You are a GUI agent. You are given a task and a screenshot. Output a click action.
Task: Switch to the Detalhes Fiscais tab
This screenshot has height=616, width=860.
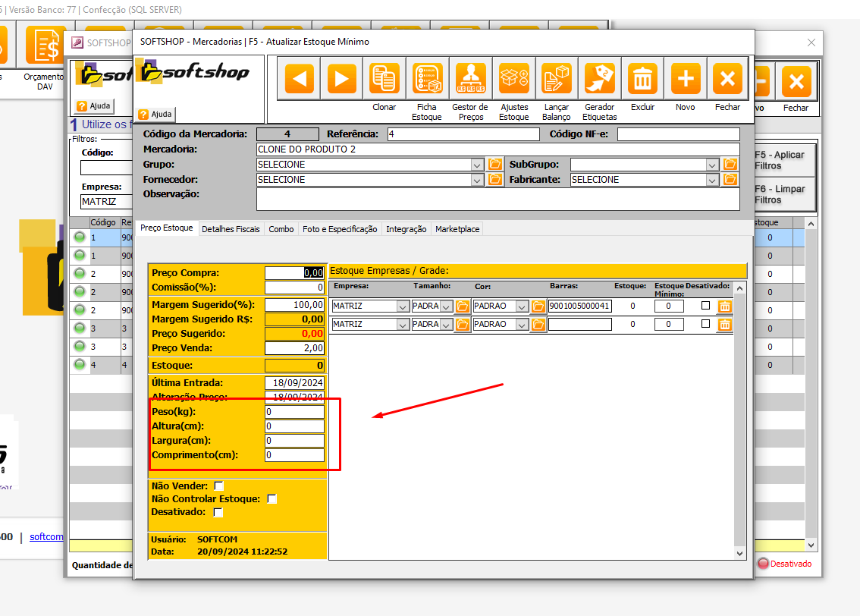(231, 229)
